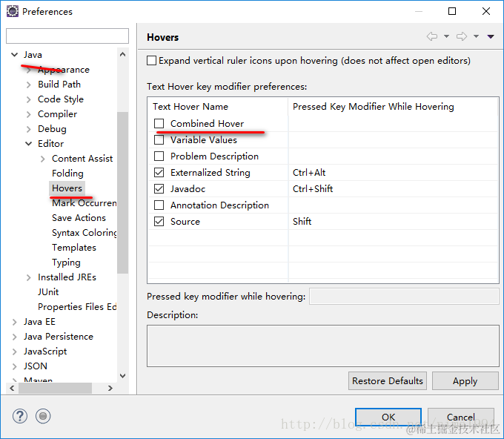Uncheck the Externalized String checkbox
This screenshot has width=504, height=439.
(x=159, y=172)
